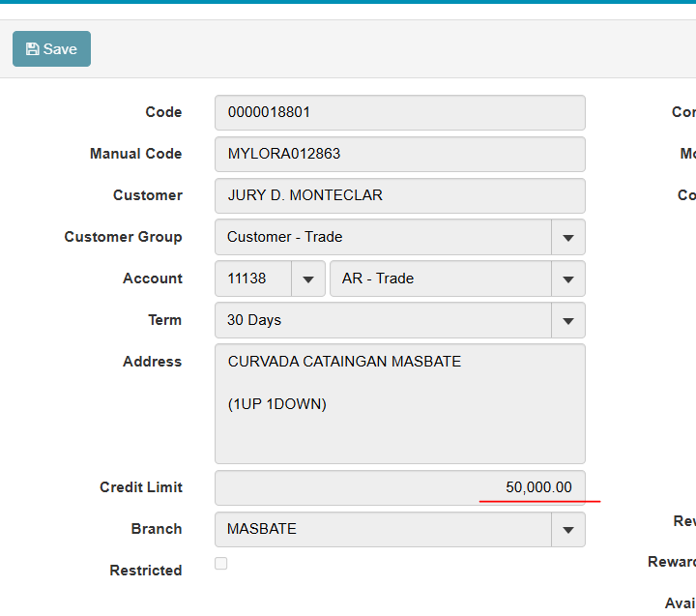
Task: Click the Customer name field
Action: click(x=399, y=195)
